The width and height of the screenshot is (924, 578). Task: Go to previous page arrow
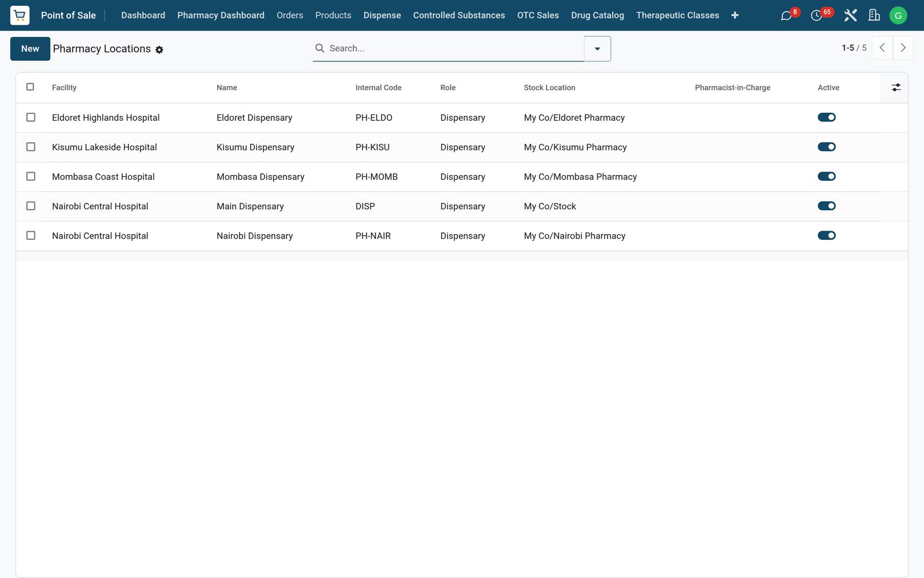(x=882, y=48)
